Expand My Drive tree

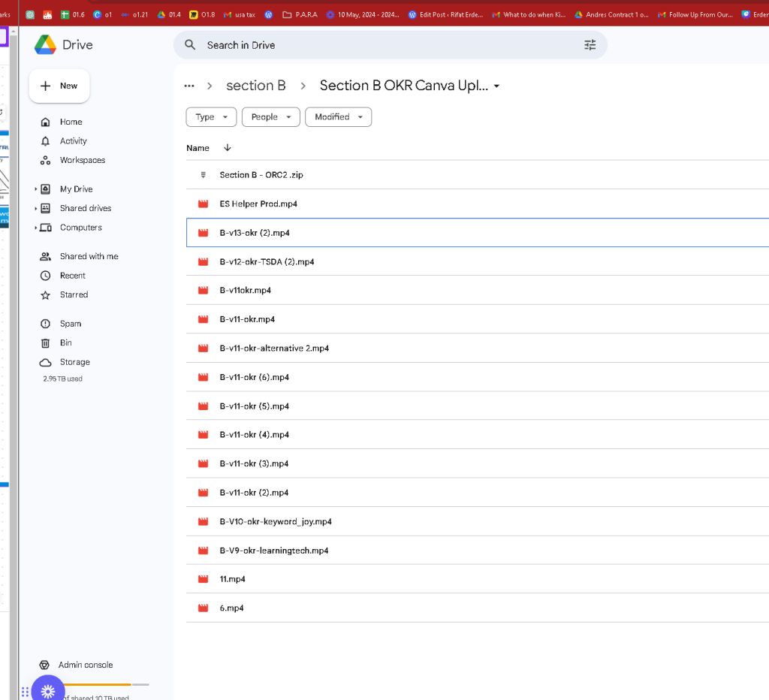pyautogui.click(x=36, y=189)
